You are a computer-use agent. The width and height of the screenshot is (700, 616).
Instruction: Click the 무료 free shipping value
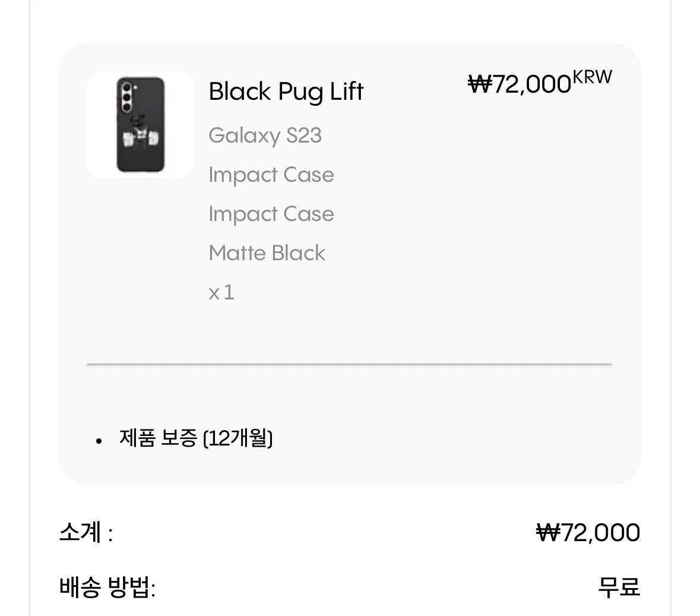click(x=619, y=587)
